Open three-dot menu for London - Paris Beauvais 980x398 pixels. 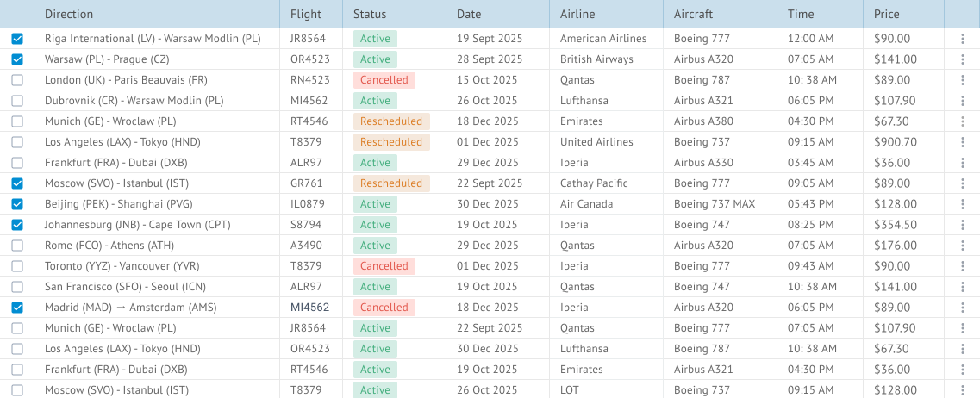(x=962, y=80)
